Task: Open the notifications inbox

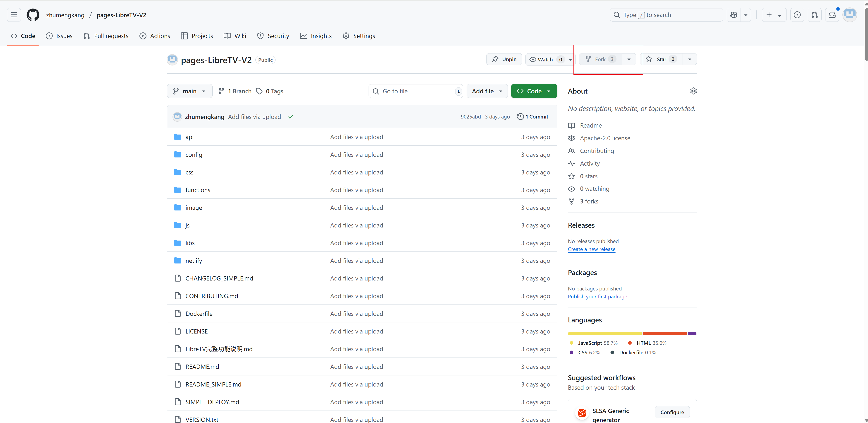Action: (x=832, y=15)
